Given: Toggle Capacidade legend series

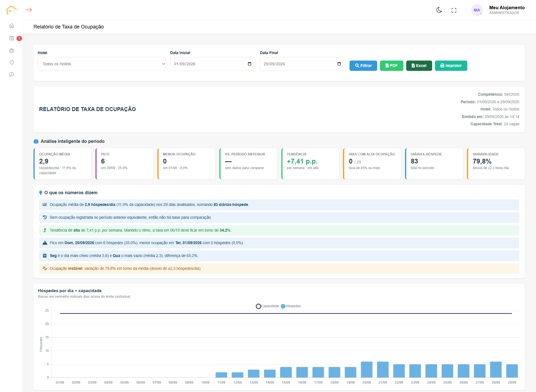Looking at the screenshot, I should [267, 306].
